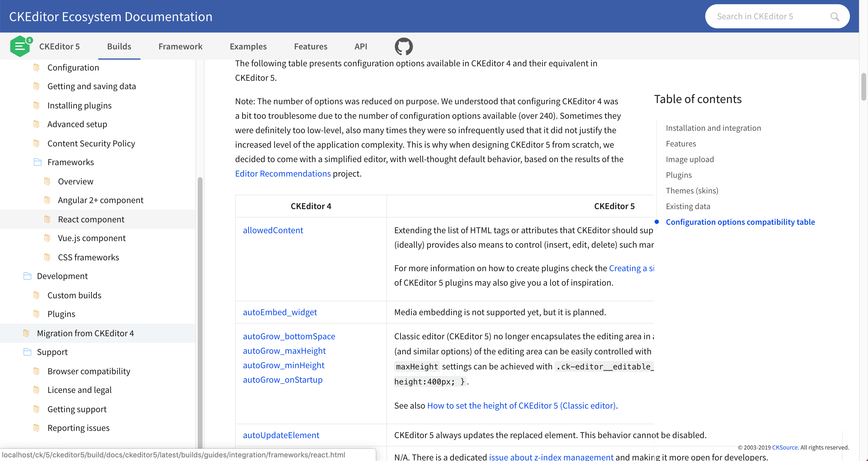Viewport: 868px width, 461px height.
Task: Click the document icon beside Installing plugins
Action: tap(36, 105)
